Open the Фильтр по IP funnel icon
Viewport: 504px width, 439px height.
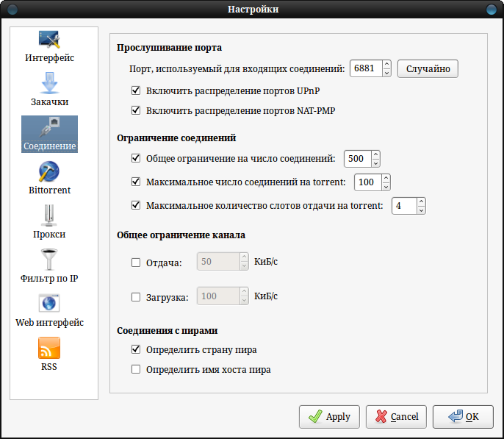49,260
